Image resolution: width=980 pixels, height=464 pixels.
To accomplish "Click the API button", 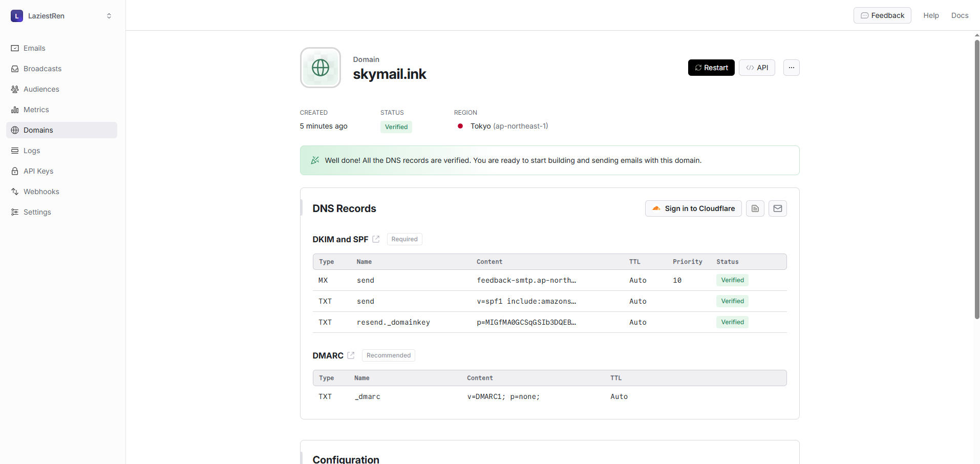I will [x=756, y=68].
